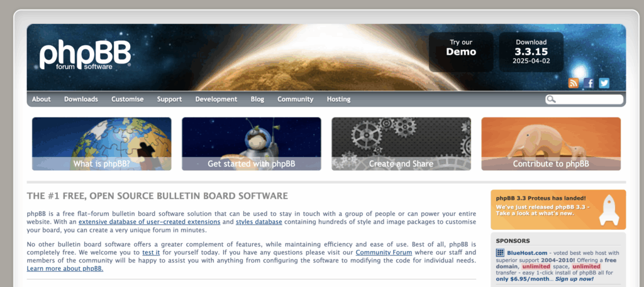Open the About menu
Screen dimensions: 644x287
click(x=41, y=99)
